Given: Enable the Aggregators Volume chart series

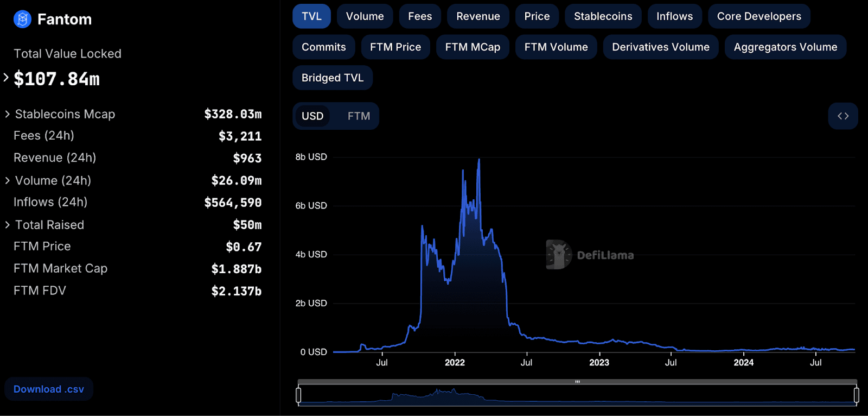Looking at the screenshot, I should [x=786, y=47].
